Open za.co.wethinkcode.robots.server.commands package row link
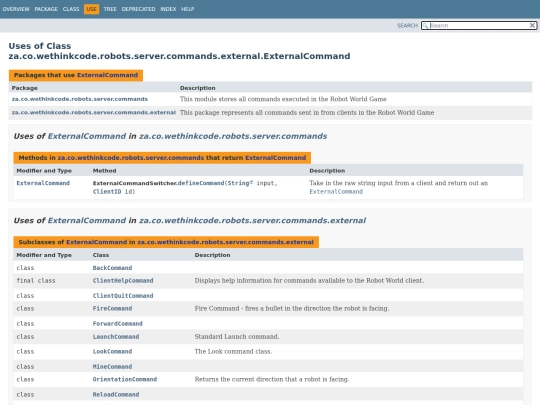Image resolution: width=540 pixels, height=405 pixels. tap(80, 99)
